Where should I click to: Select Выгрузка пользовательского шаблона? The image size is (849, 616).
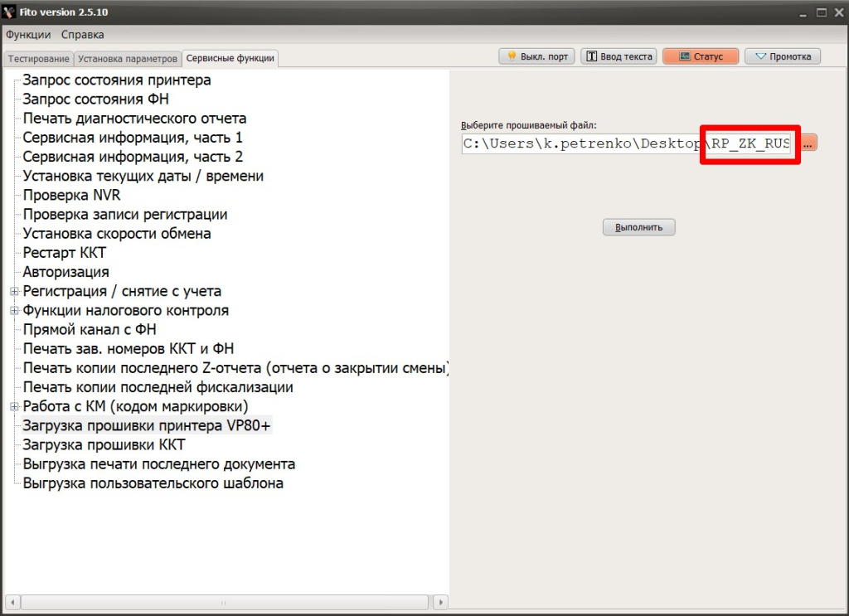(153, 483)
